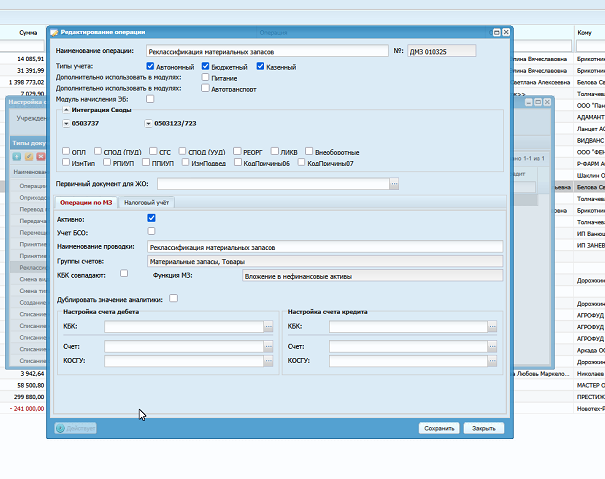The image size is (605, 479).
Task: Expand the 0503123/723 group
Action: point(148,124)
